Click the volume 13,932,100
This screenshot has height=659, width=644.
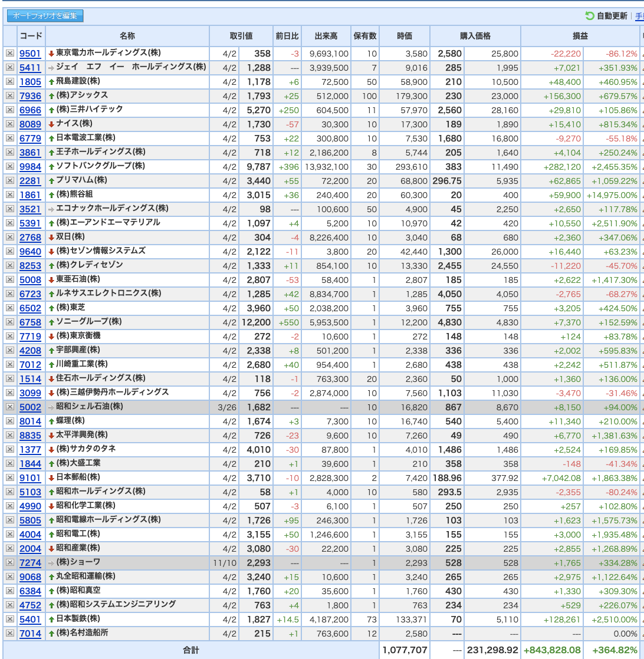pyautogui.click(x=327, y=167)
